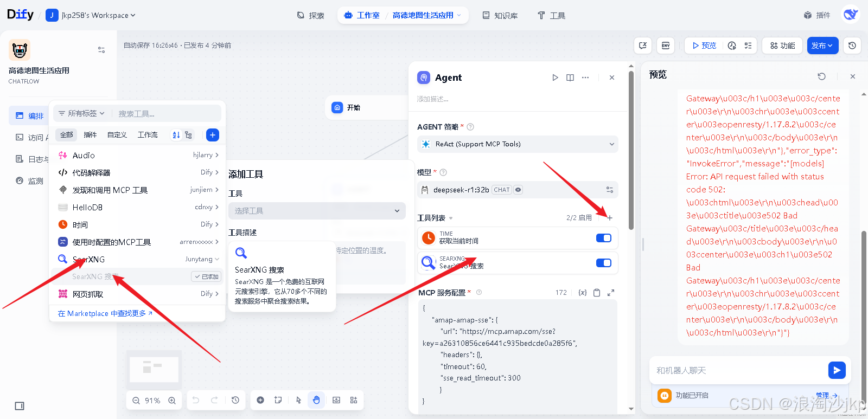Switch to pointer mode
The height and width of the screenshot is (419, 868).
(x=298, y=400)
